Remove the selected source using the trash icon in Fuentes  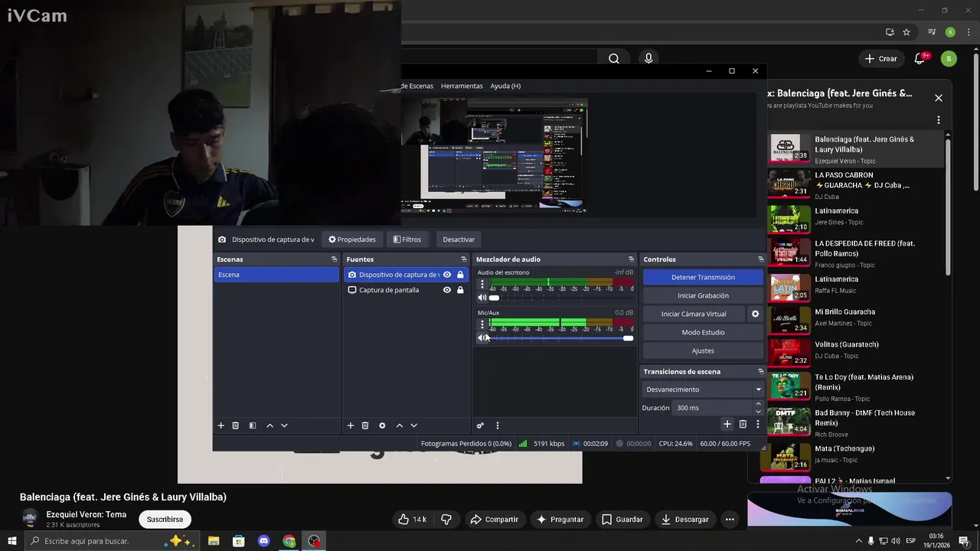365,425
